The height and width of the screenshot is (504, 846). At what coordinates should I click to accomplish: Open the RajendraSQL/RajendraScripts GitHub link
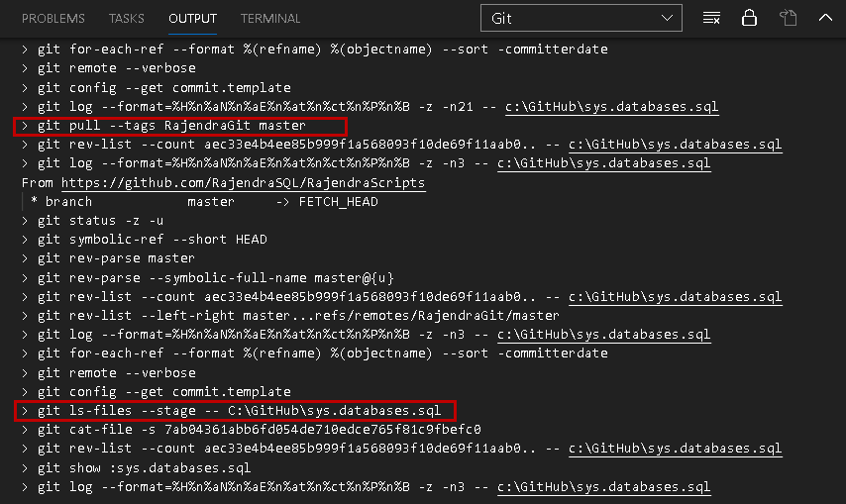coord(244,183)
